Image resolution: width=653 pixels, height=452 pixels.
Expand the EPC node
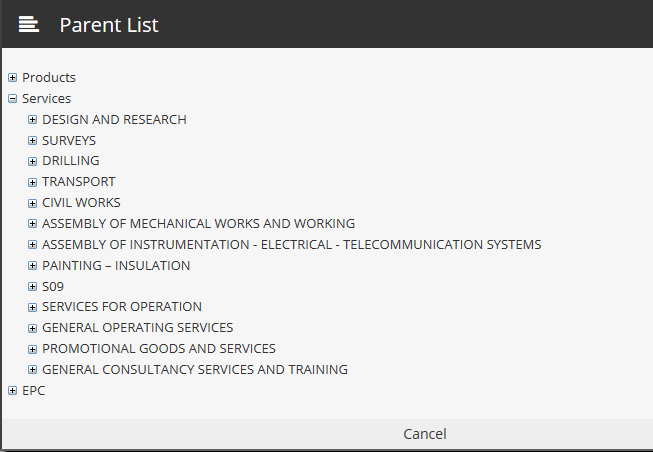click(x=12, y=391)
